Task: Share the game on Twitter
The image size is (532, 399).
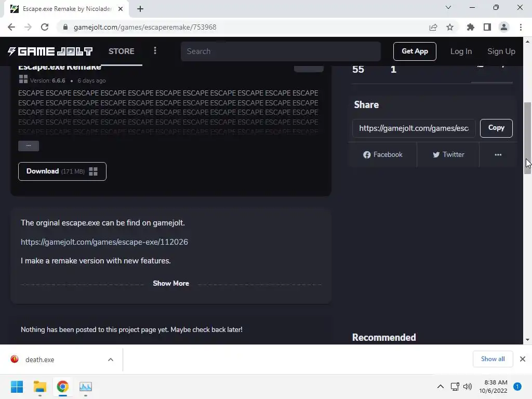Action: 448,155
